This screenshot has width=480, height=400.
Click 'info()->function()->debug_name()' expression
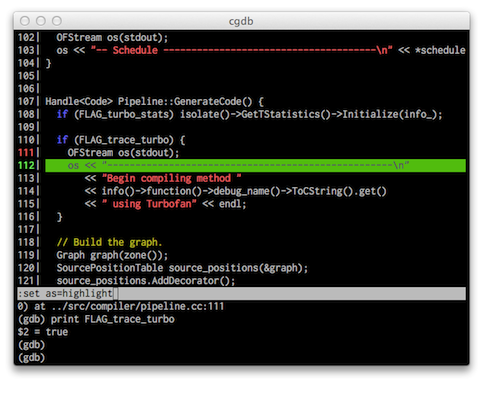191,191
